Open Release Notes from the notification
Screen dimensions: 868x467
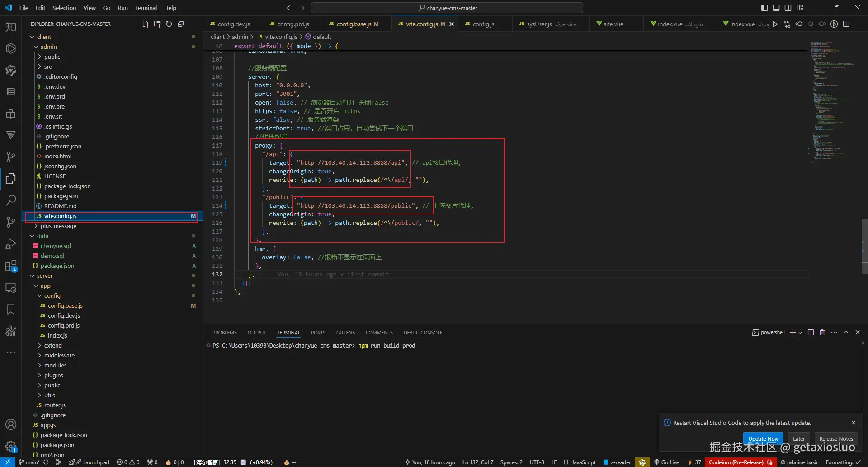coord(836,438)
